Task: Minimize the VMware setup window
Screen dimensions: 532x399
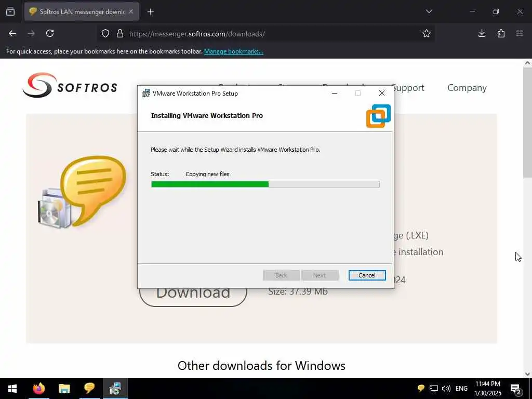Action: [x=335, y=94]
